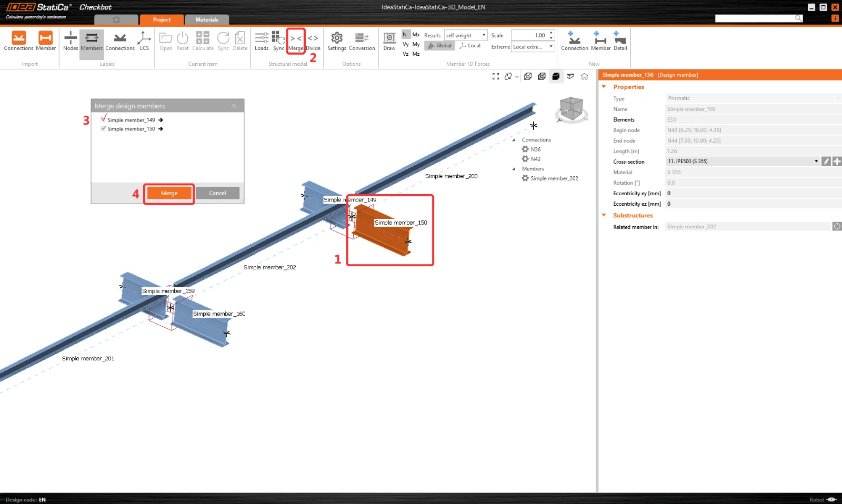Toggle Simple member_150 checkbox
842x504 pixels.
click(104, 128)
